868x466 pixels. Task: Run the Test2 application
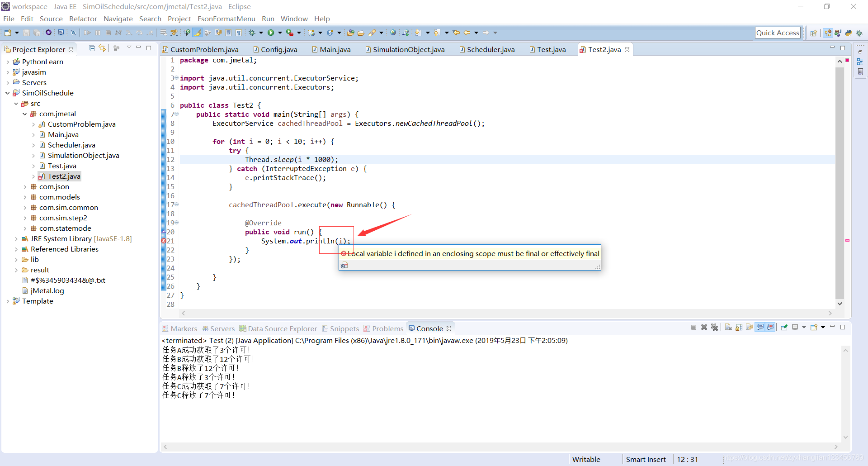point(271,33)
